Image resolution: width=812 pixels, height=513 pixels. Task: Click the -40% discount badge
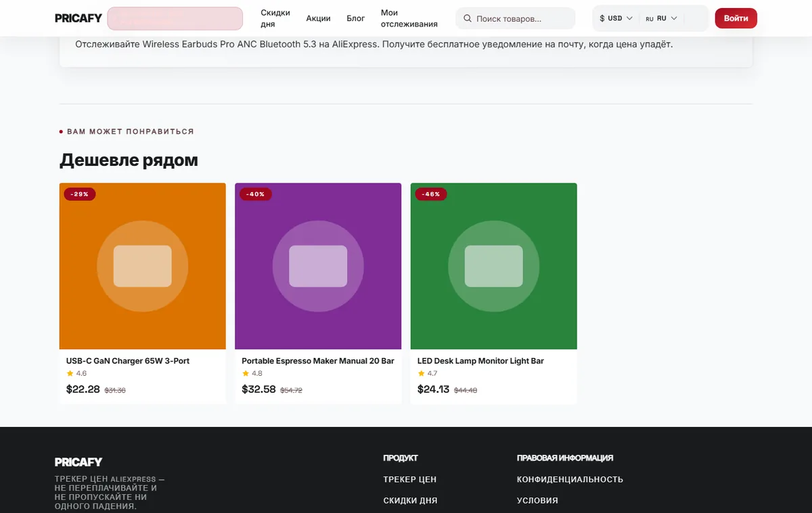pos(256,194)
